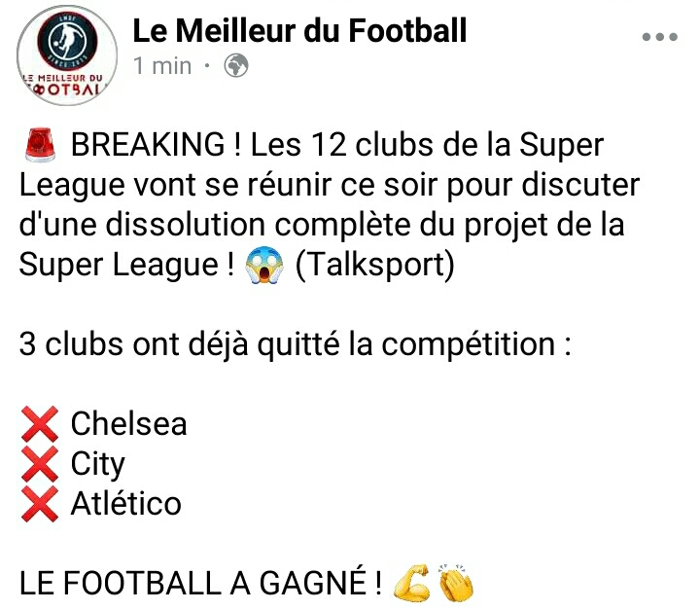
Task: Click the globe public audience icon
Action: coord(236,66)
